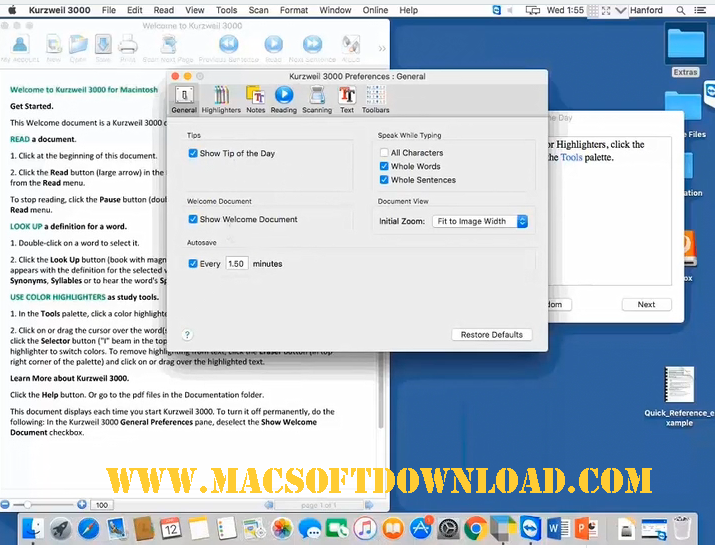Click Next in Tip of the Day window
715x548 pixels.
[x=646, y=305]
